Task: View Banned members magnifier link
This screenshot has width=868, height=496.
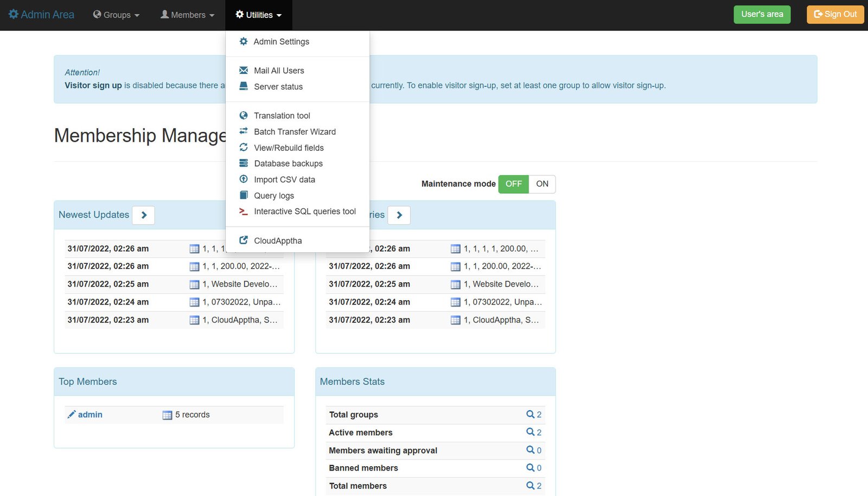Action: click(x=534, y=468)
